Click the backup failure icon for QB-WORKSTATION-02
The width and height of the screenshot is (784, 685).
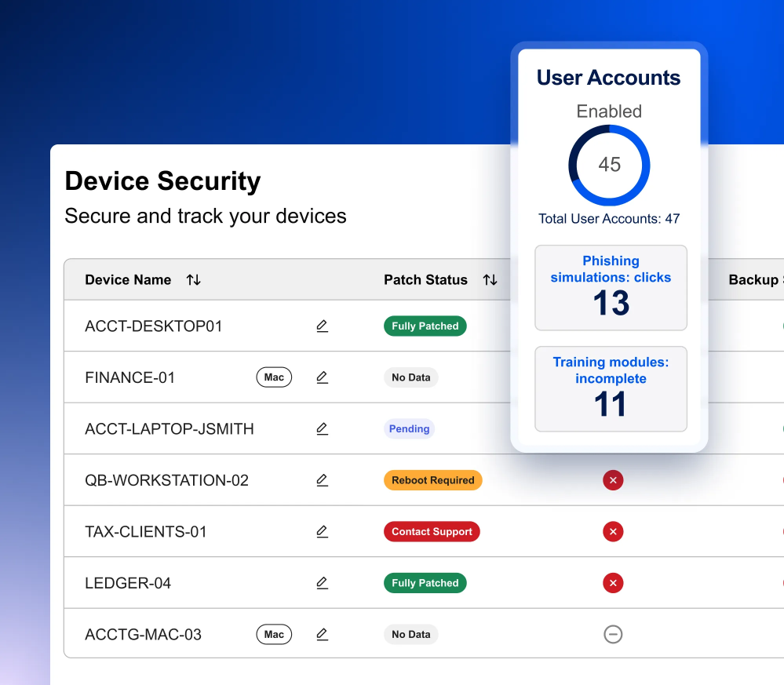[x=613, y=480]
